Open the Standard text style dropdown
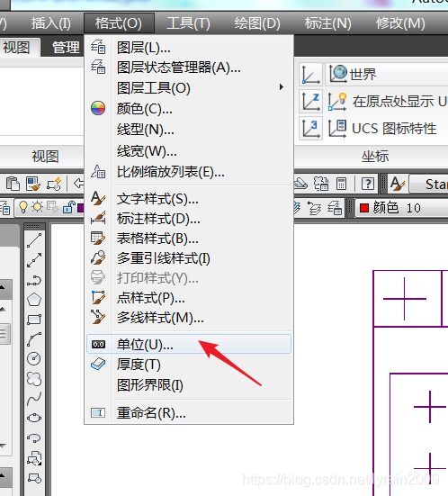This screenshot has width=448, height=496. pos(429,184)
